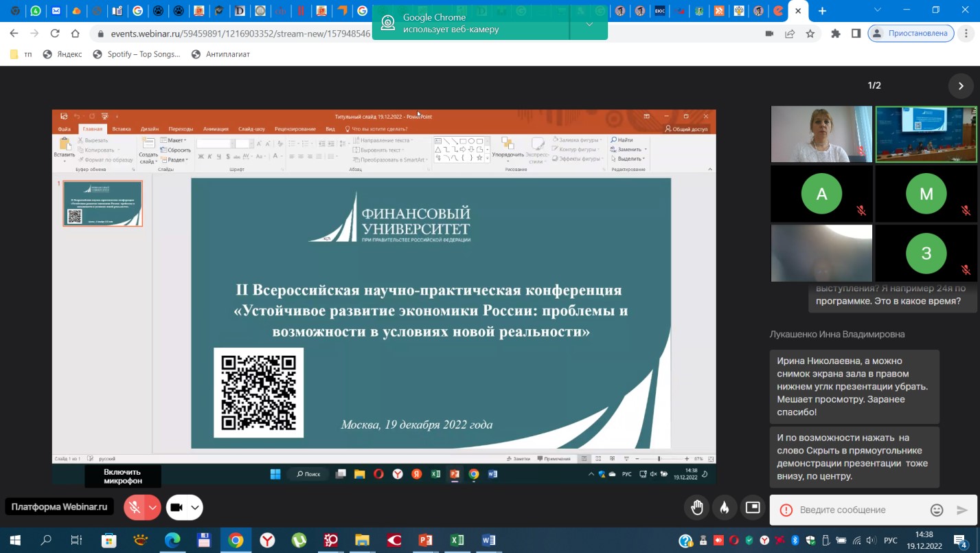Click the Платформа Webinar.ru label
This screenshot has height=553, width=980.
click(x=60, y=507)
